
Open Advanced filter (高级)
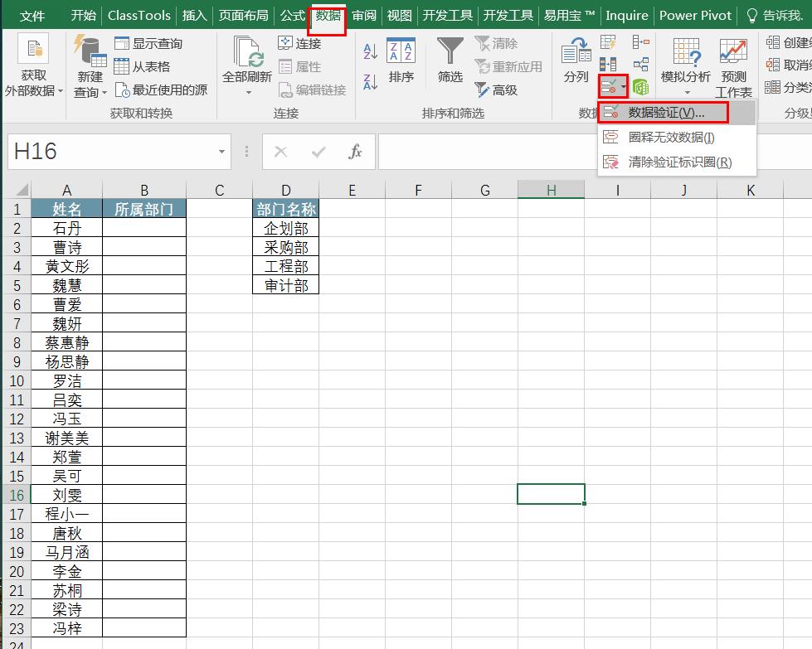point(496,90)
